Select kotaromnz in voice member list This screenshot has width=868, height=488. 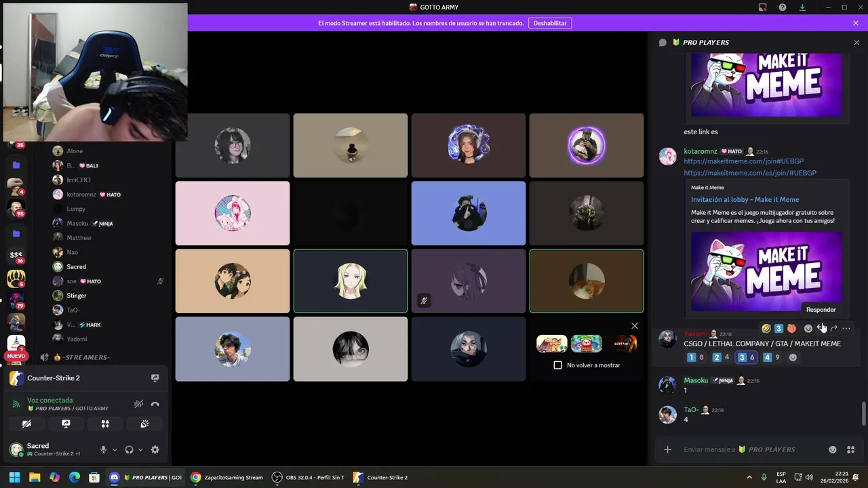click(x=108, y=195)
